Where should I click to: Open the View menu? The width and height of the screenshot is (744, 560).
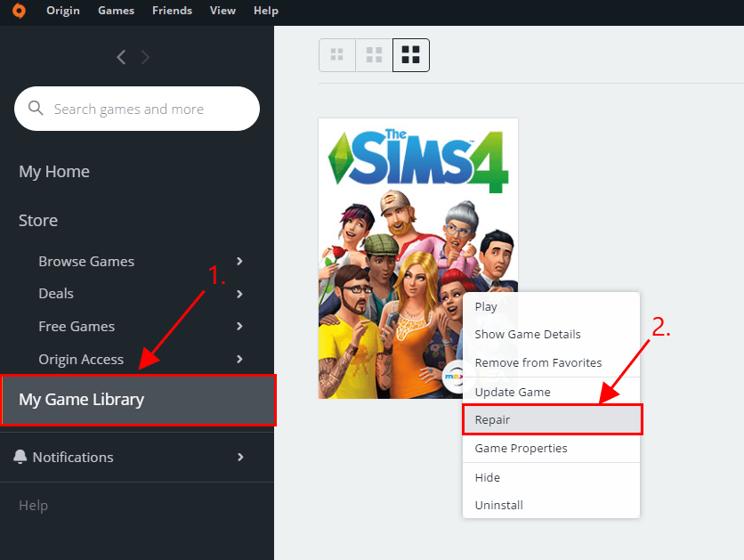point(222,11)
